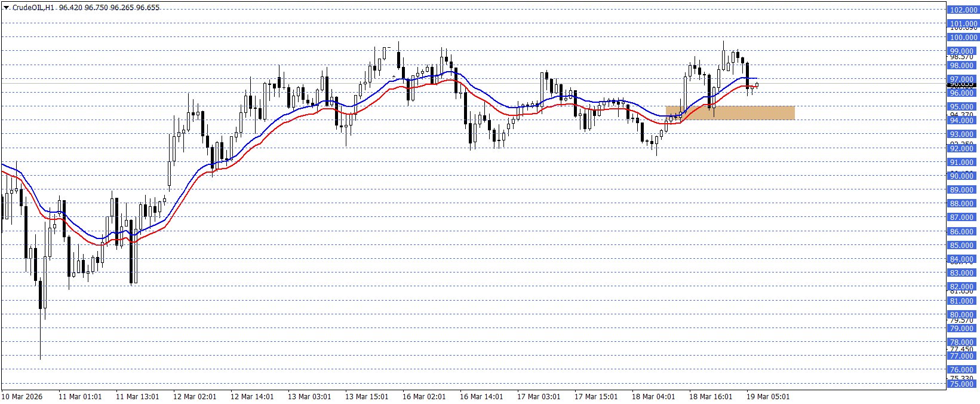Screen dimensions: 980x404
Task: Click the 102.000 price level label
Action: tap(963, 10)
